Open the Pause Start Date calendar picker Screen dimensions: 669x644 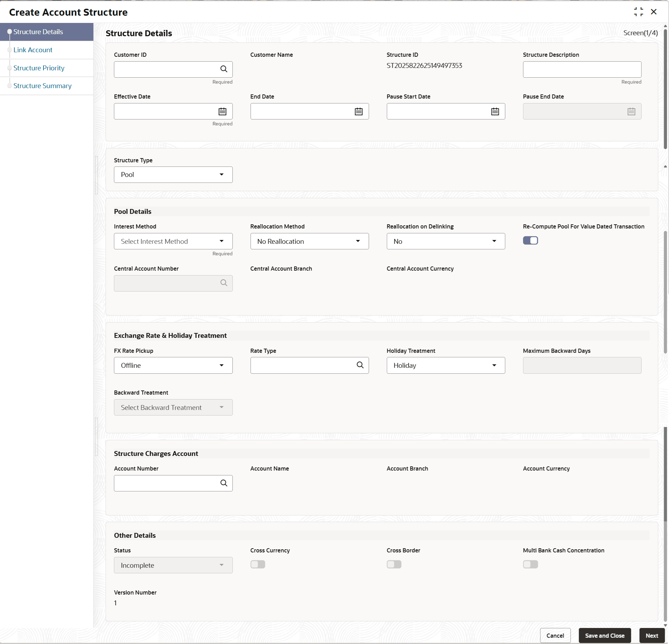tap(495, 111)
